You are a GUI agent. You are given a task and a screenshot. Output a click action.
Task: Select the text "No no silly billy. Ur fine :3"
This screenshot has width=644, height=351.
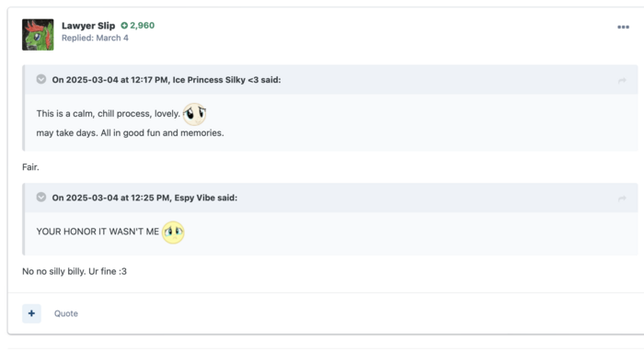coord(75,271)
